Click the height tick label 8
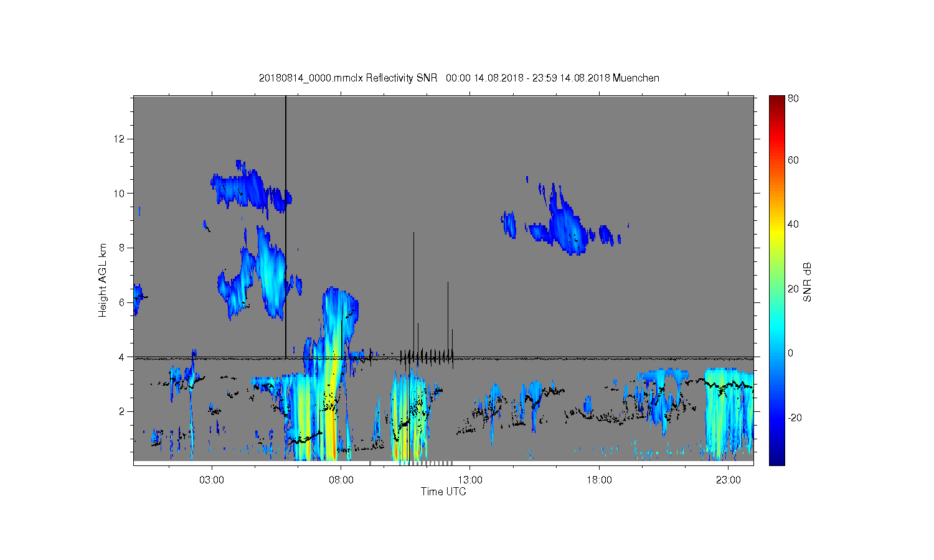 123,248
